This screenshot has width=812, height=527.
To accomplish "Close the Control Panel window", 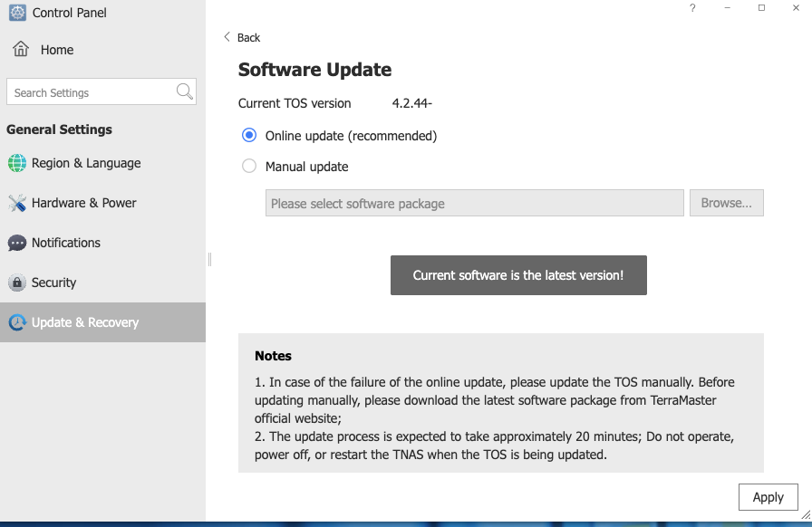I will click(796, 8).
